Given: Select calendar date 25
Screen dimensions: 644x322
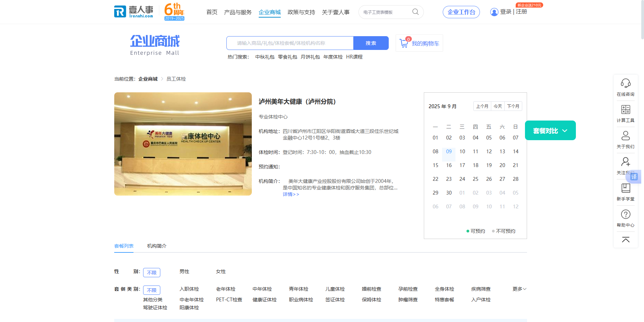Looking at the screenshot, I should (475, 179).
